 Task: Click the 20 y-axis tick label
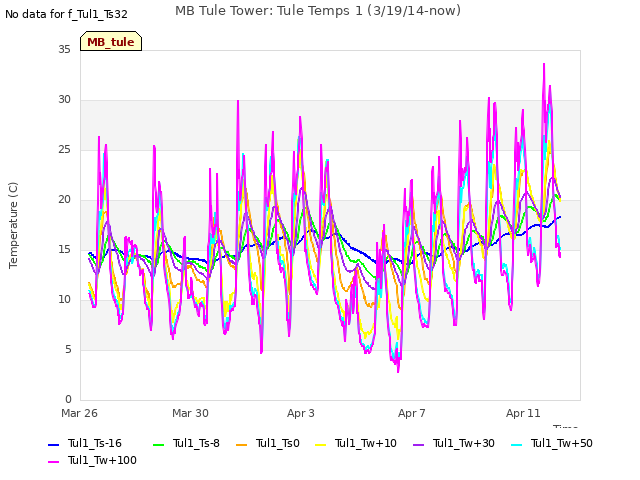[x=64, y=200]
